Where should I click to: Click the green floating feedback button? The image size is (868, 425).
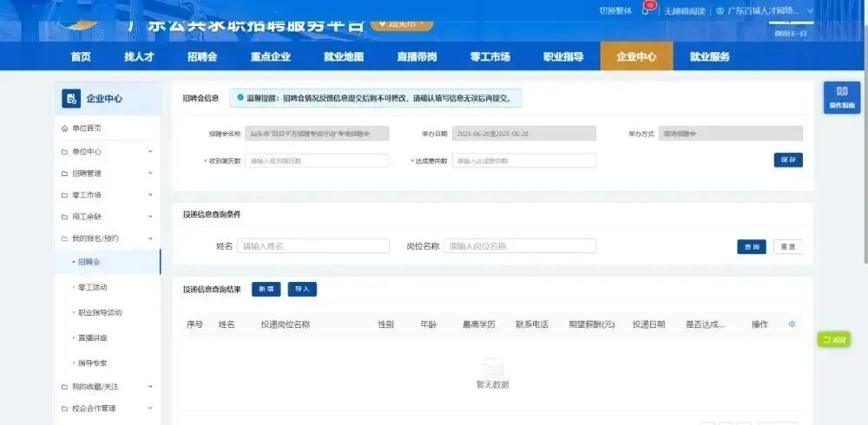point(834,340)
